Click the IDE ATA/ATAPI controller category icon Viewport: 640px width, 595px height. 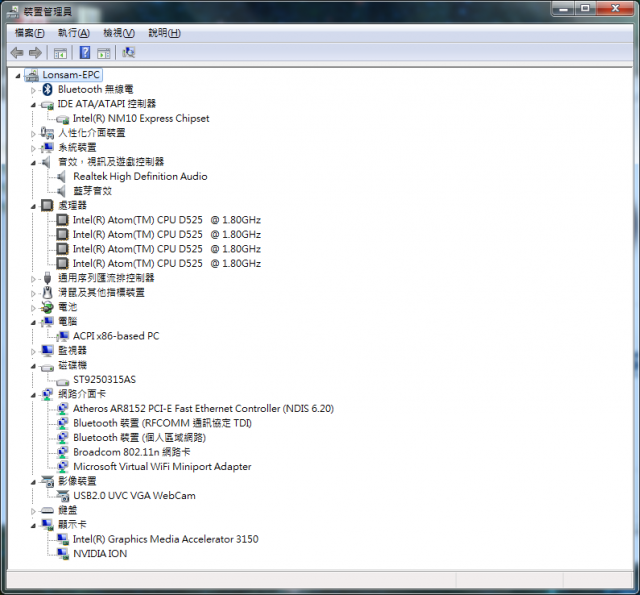[x=47, y=105]
